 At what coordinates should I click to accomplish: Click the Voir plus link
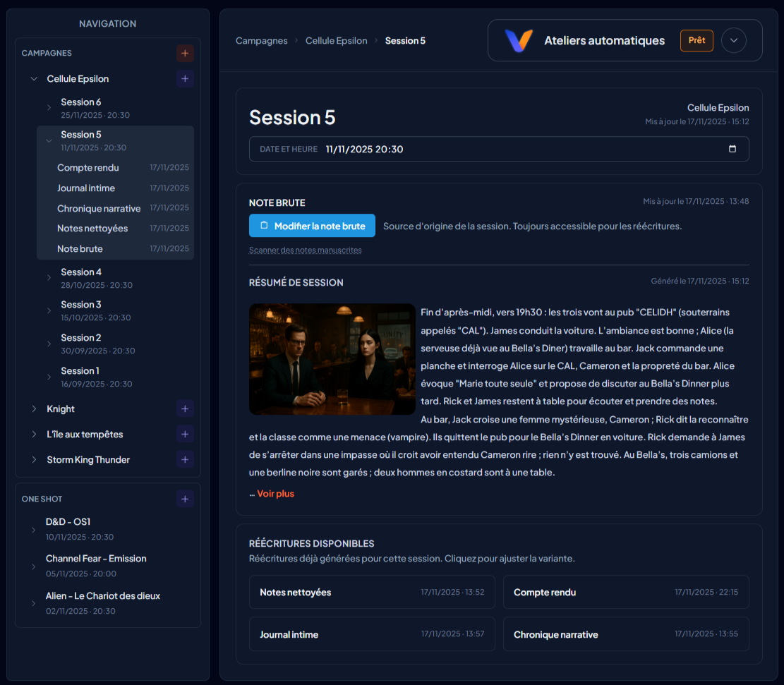[275, 494]
